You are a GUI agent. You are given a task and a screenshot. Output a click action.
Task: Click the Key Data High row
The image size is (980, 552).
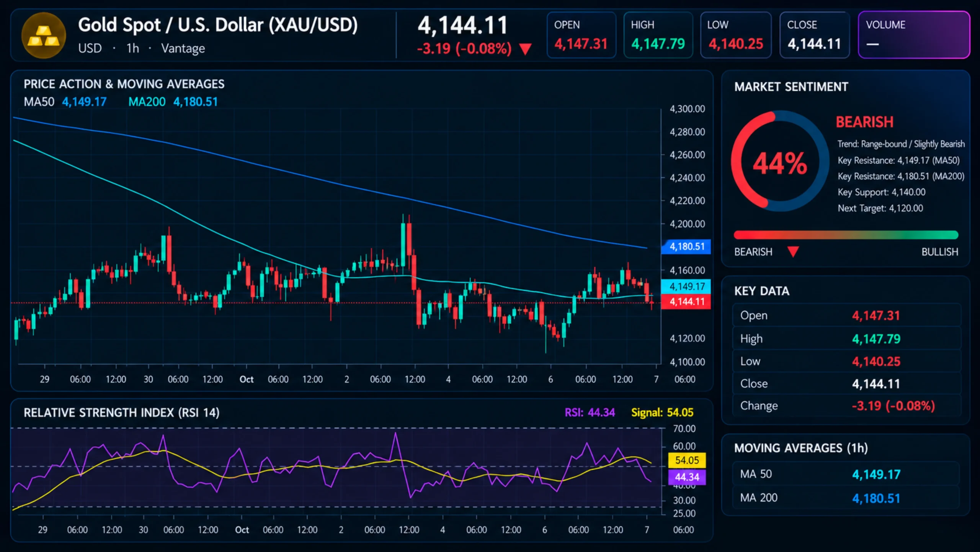click(847, 339)
